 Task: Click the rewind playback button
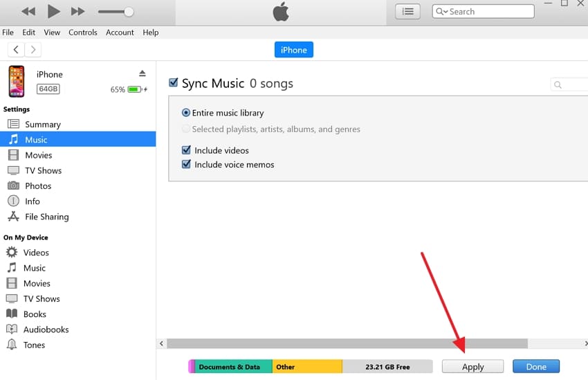pyautogui.click(x=28, y=12)
